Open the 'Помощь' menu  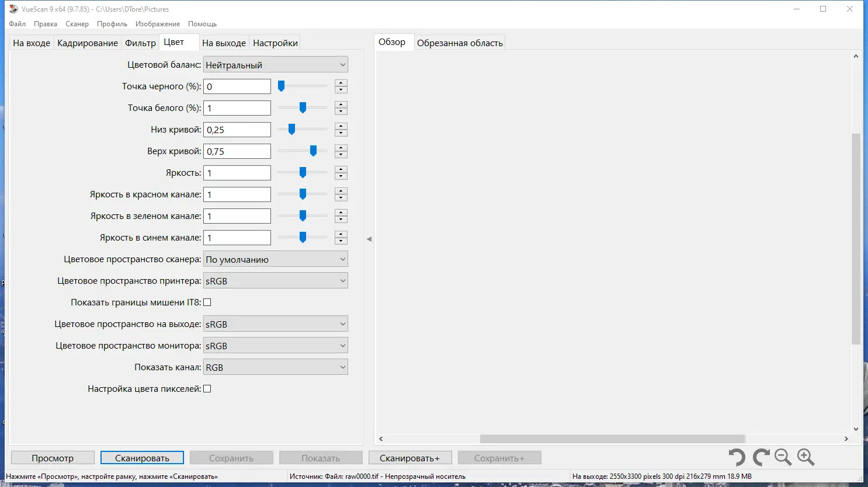[203, 24]
